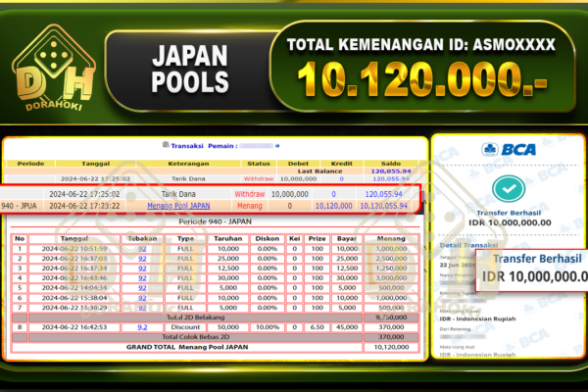Click the red Menang status cell
Viewport: 588px width, 392px height.
249,206
